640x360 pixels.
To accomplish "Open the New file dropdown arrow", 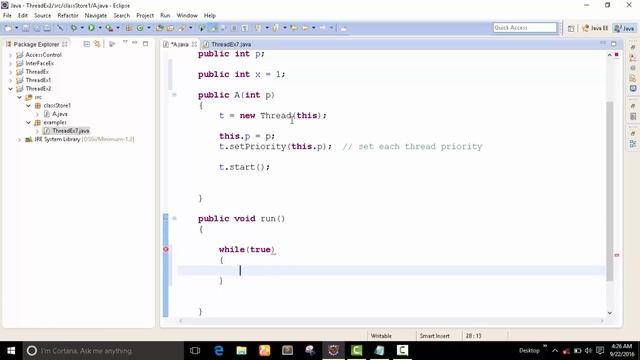I will coord(16,28).
